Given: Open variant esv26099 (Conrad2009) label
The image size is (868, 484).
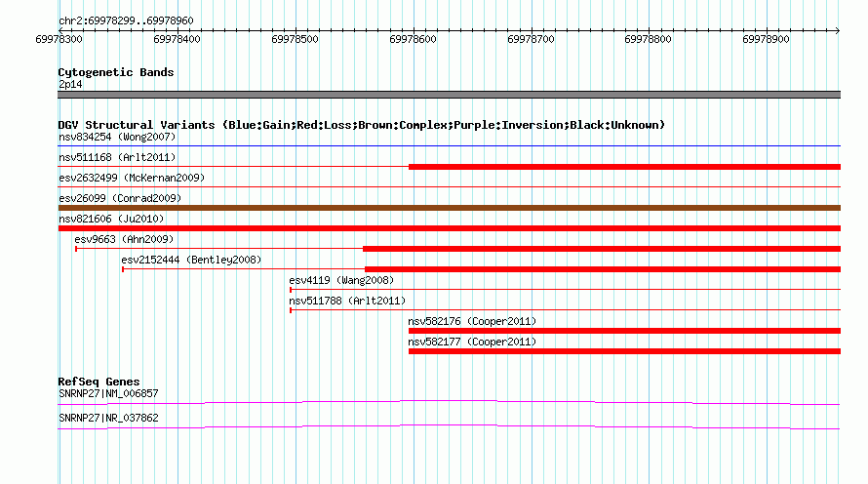Looking at the screenshot, I should coord(120,198).
